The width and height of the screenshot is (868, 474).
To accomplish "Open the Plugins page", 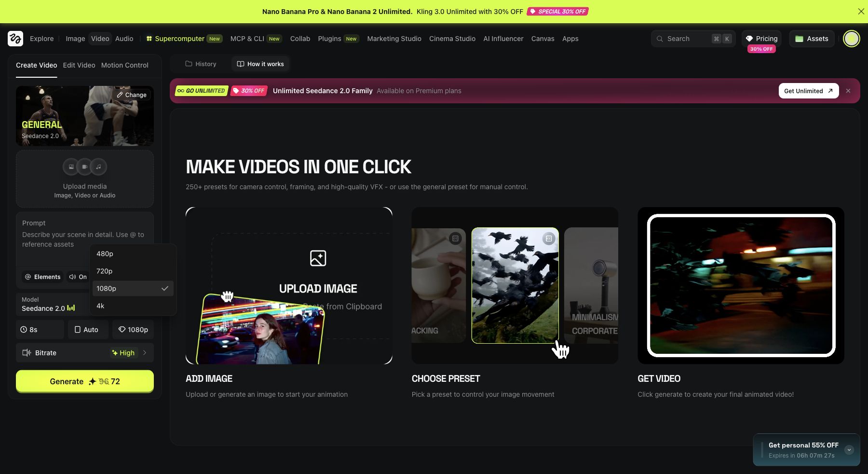I will tap(339, 39).
